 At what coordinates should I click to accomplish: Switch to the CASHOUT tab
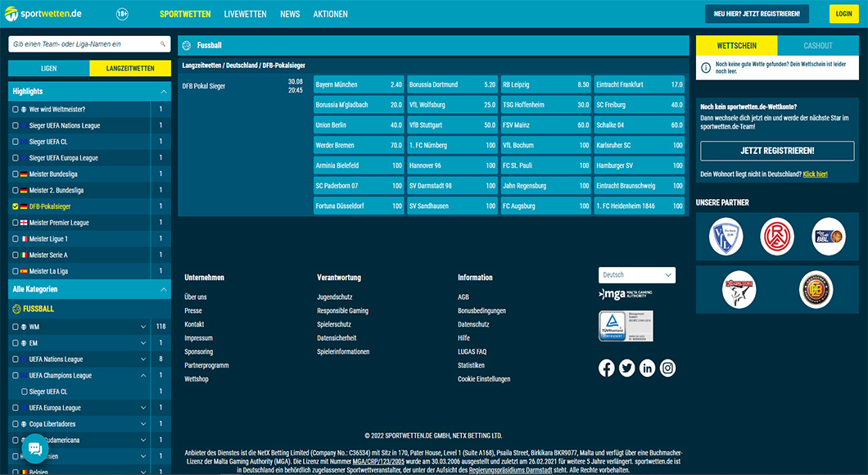[818, 46]
